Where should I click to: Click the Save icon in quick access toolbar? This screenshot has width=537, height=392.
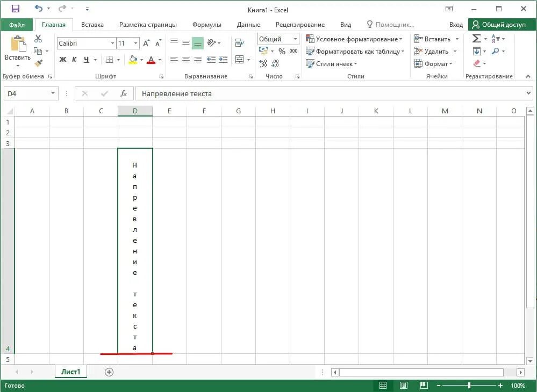(16, 9)
